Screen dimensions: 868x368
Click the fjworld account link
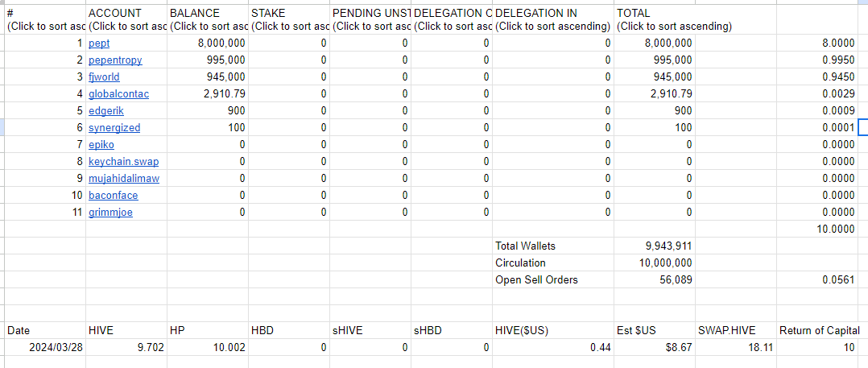(104, 77)
